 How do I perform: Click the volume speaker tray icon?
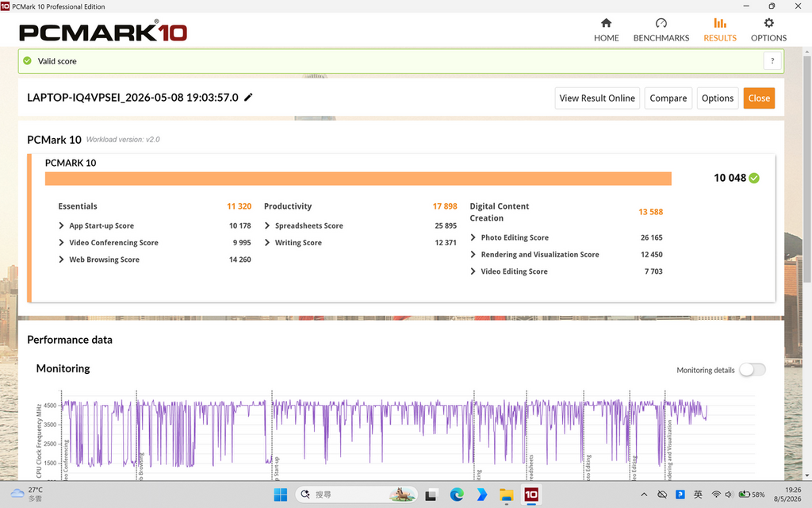tap(729, 495)
